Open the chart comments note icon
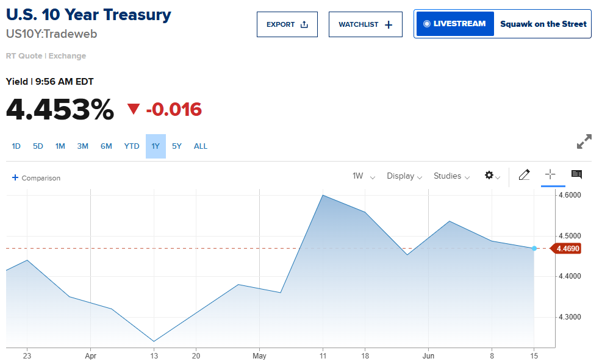The height and width of the screenshot is (364, 602). (x=576, y=174)
